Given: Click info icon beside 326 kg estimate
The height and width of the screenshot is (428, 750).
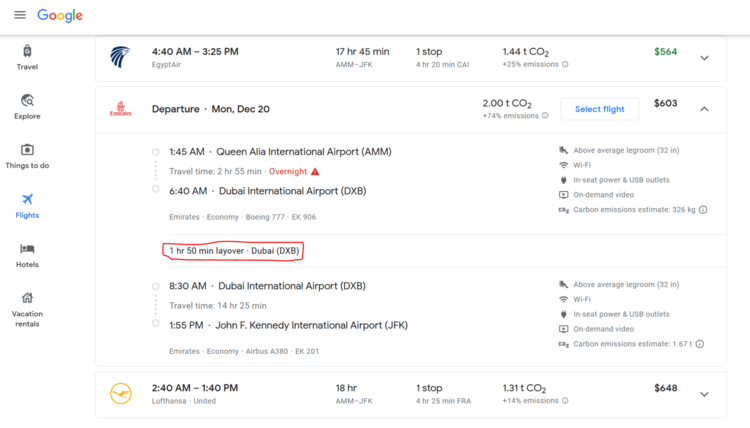Looking at the screenshot, I should tap(703, 210).
